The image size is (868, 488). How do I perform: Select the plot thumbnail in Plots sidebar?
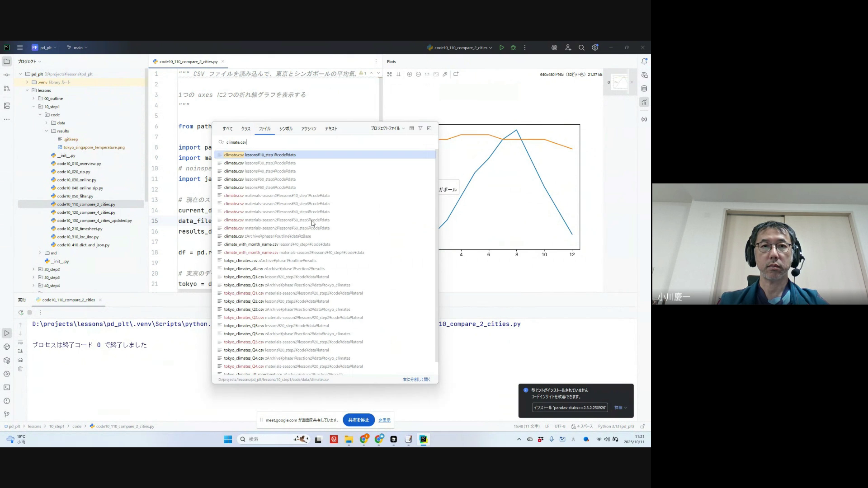coord(619,82)
